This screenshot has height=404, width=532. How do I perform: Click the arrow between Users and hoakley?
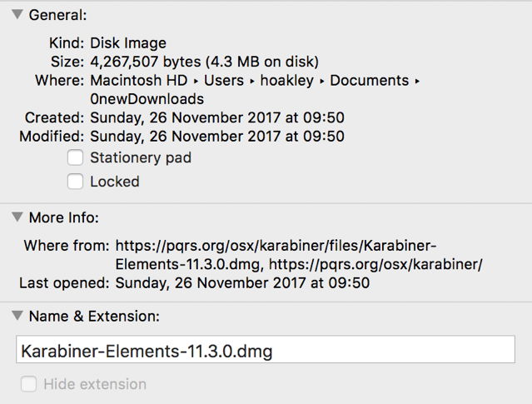tap(251, 81)
